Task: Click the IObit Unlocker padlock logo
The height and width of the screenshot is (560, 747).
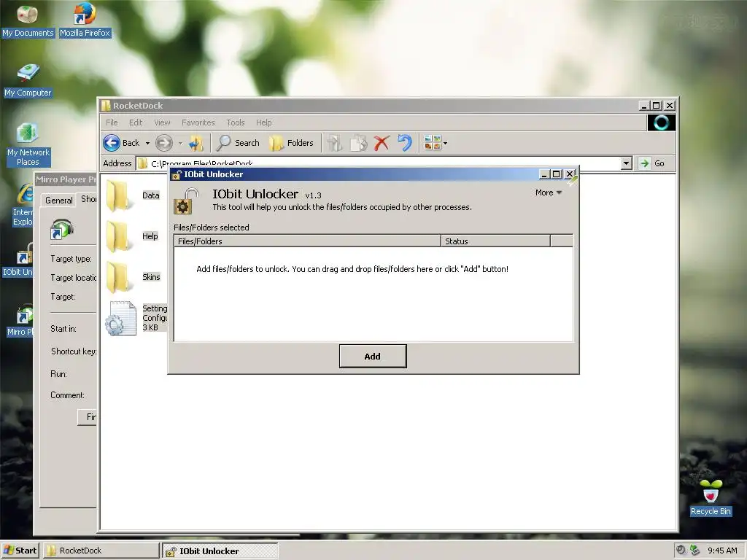Action: (187, 201)
